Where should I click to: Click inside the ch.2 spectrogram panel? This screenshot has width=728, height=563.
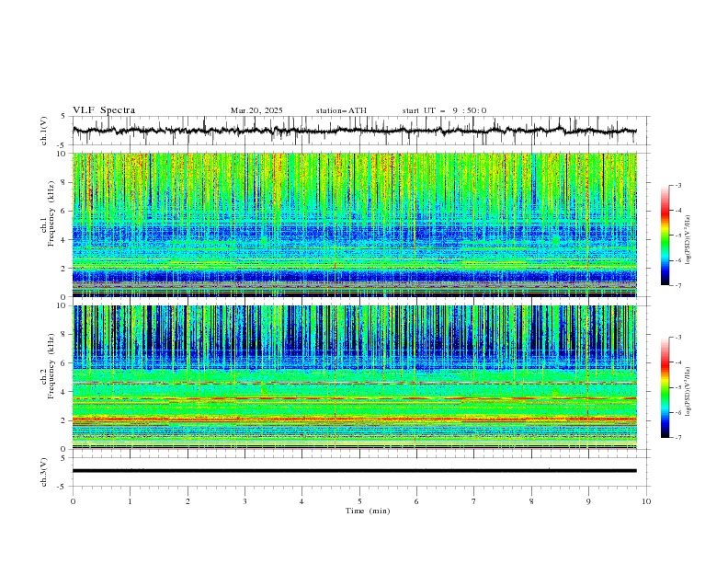point(354,377)
